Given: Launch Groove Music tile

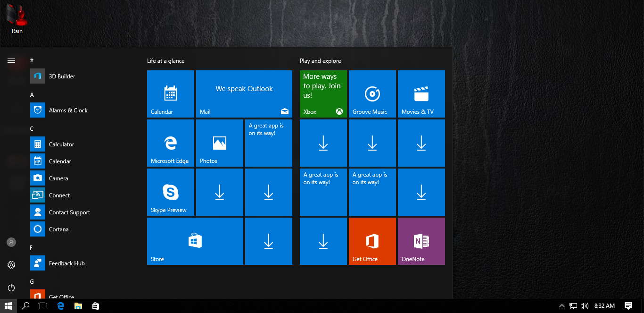Looking at the screenshot, I should click(372, 94).
